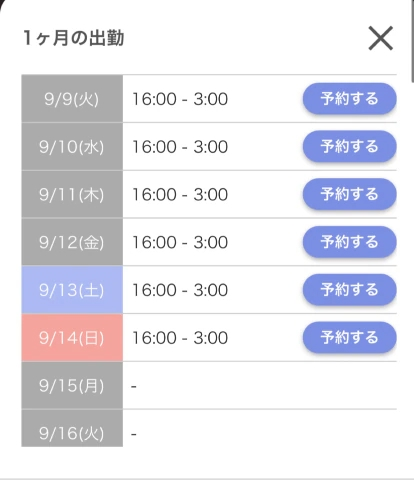Book Sunday 9/14(日) shift

[349, 337]
